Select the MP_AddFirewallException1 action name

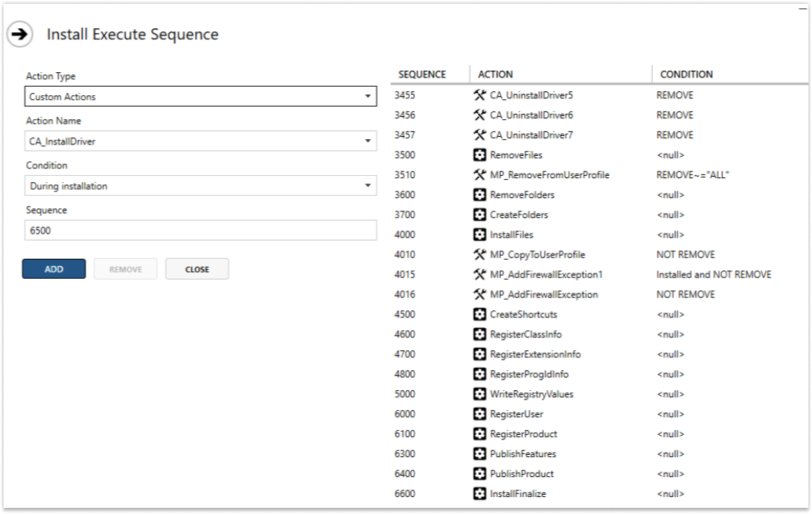pyautogui.click(x=546, y=274)
